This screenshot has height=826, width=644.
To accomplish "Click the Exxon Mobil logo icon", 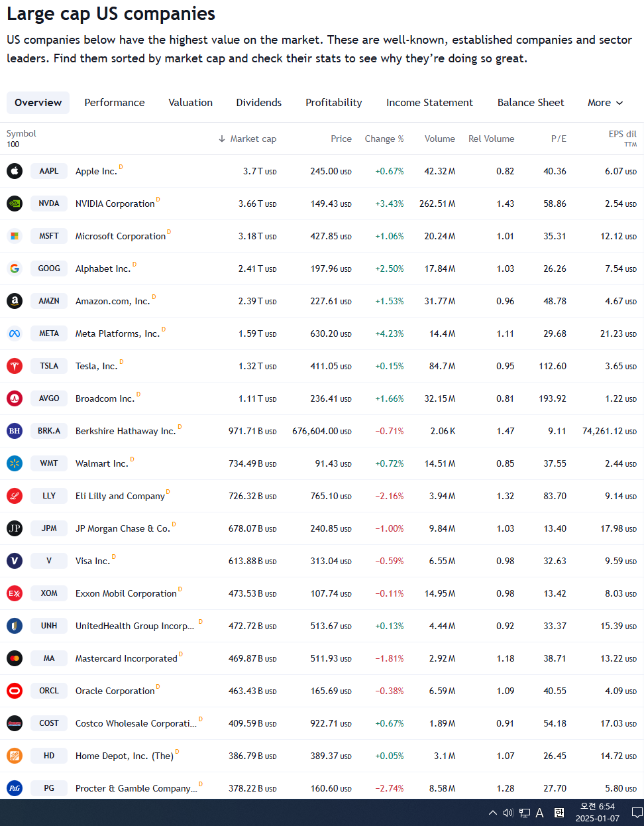I will click(x=15, y=593).
